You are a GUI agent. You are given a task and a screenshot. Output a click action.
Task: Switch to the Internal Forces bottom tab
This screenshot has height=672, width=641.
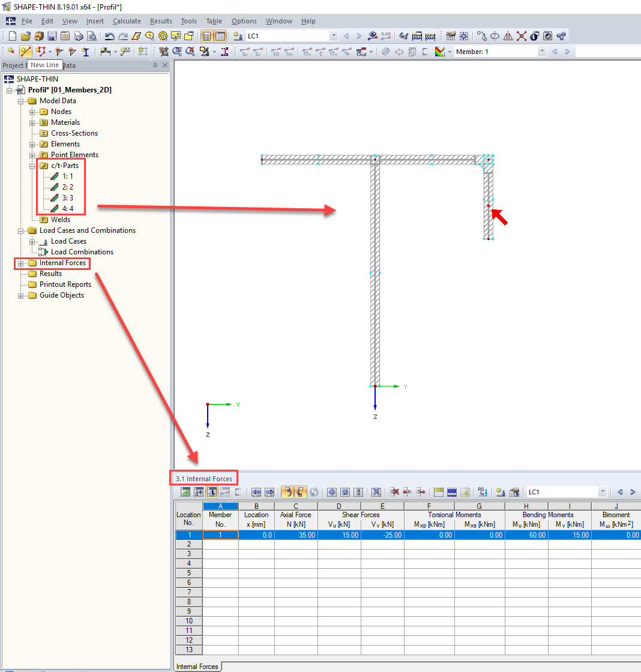coord(197,667)
